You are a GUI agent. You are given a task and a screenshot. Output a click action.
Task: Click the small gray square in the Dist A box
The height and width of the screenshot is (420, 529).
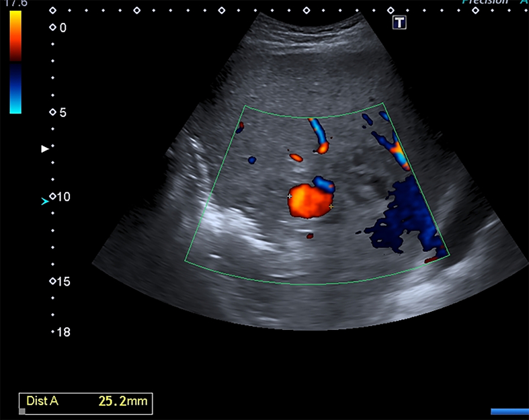[x=22, y=411]
